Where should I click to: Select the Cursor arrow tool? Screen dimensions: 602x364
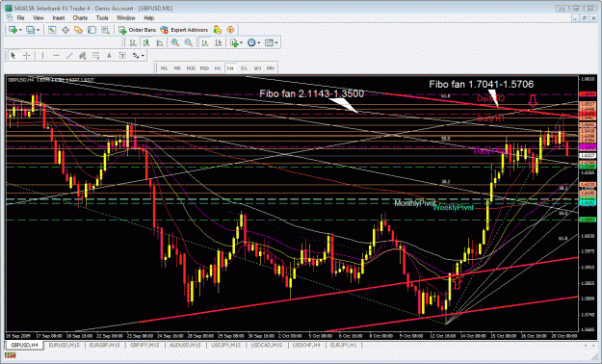pos(13,56)
